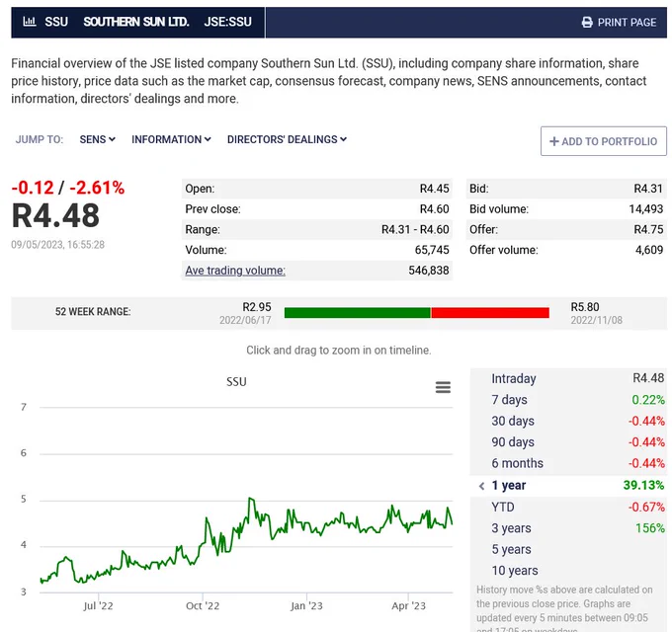
Task: Click the 0.22% seven day change
Action: pyautogui.click(x=648, y=400)
